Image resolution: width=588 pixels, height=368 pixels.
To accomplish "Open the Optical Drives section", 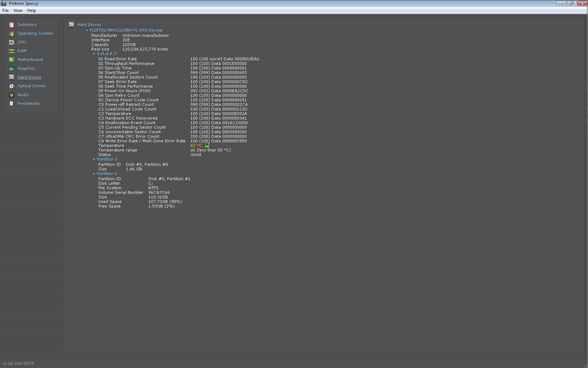I will click(x=31, y=86).
